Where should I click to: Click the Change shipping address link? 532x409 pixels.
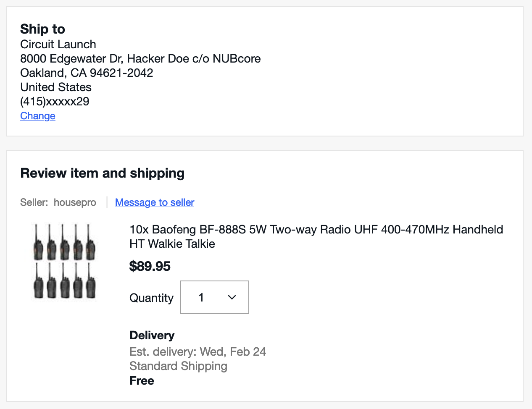coord(38,116)
